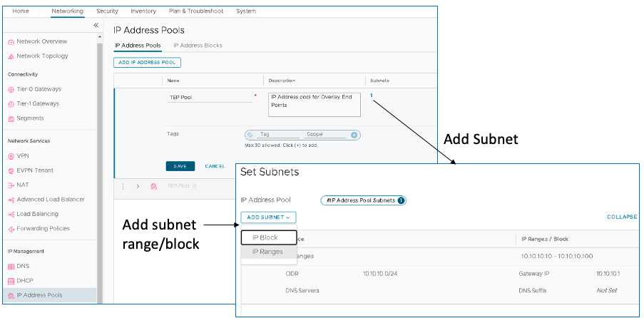Open the Security top navigation tab
Screen dimensions: 644x318
(107, 11)
